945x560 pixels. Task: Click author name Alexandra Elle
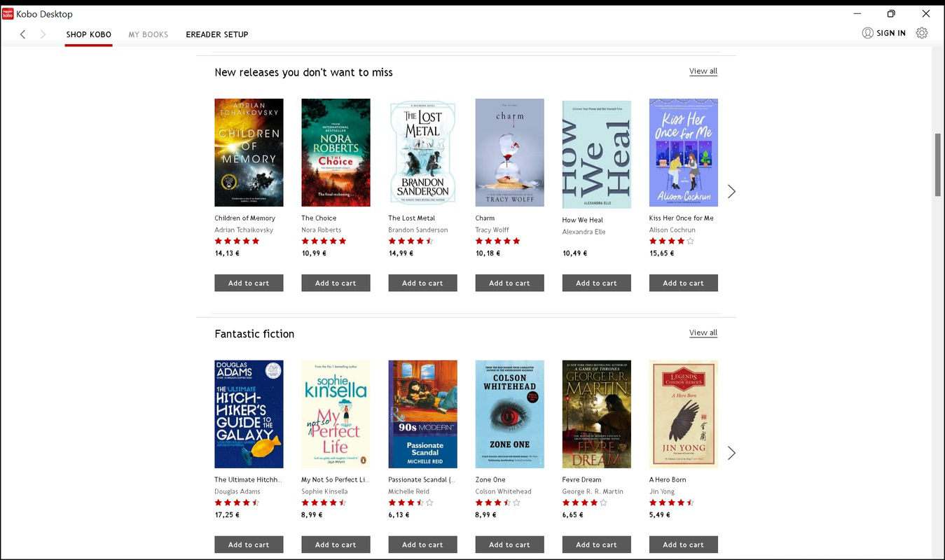coord(584,232)
